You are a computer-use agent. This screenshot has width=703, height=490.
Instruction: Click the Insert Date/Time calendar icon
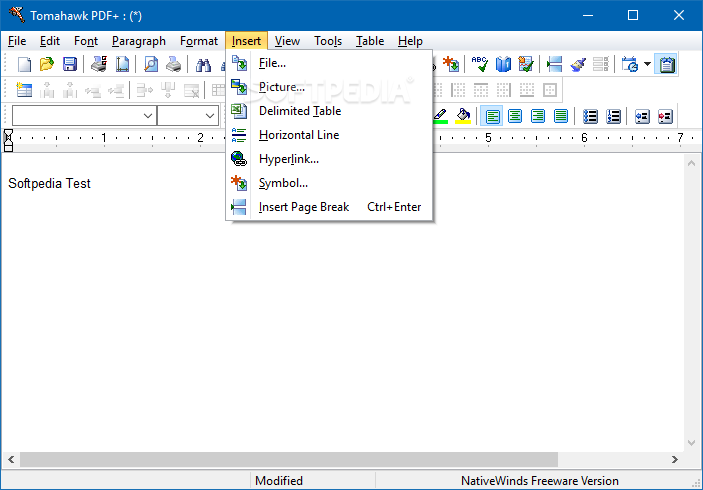630,65
